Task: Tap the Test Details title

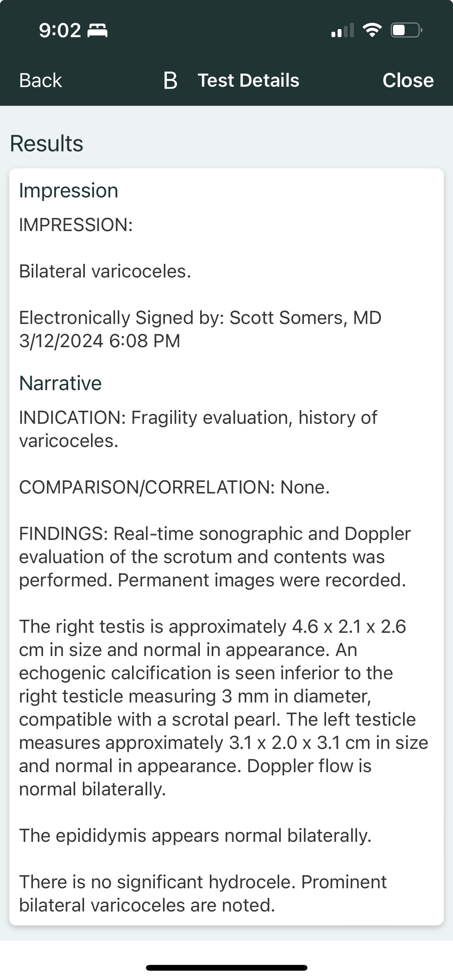Action: pyautogui.click(x=249, y=81)
